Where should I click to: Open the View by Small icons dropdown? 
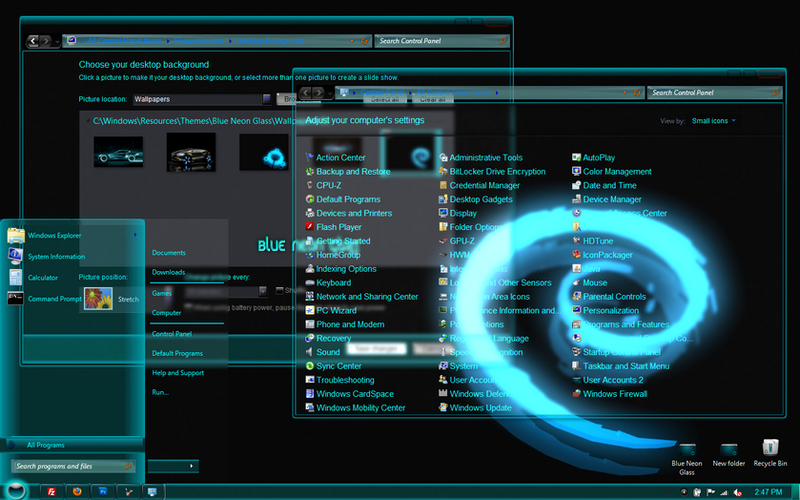tap(713, 121)
